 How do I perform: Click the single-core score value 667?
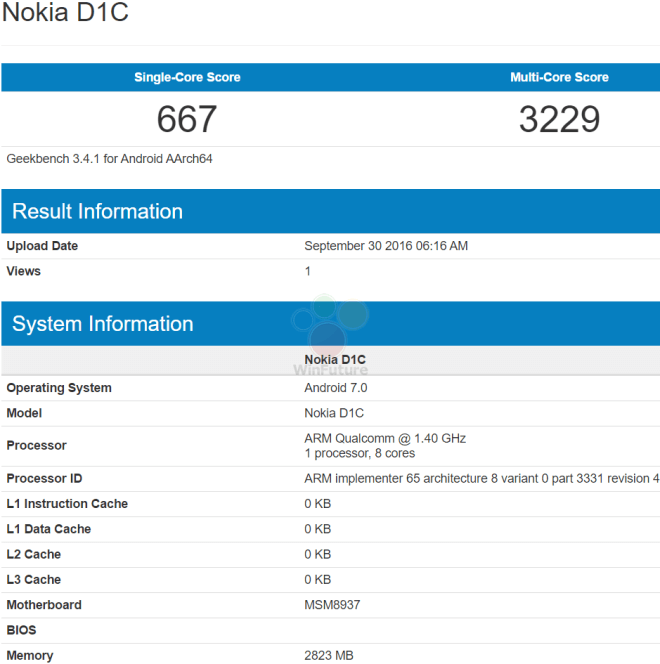pos(187,120)
